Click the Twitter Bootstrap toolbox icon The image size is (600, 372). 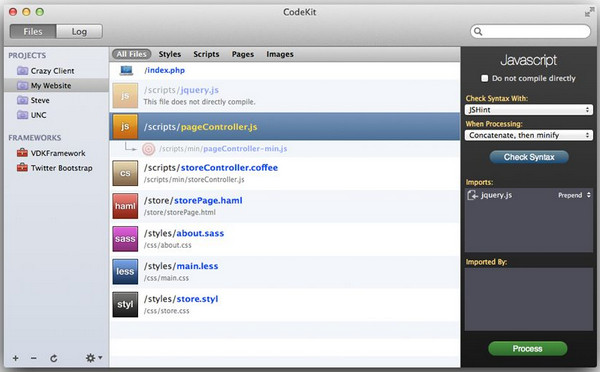pos(22,168)
